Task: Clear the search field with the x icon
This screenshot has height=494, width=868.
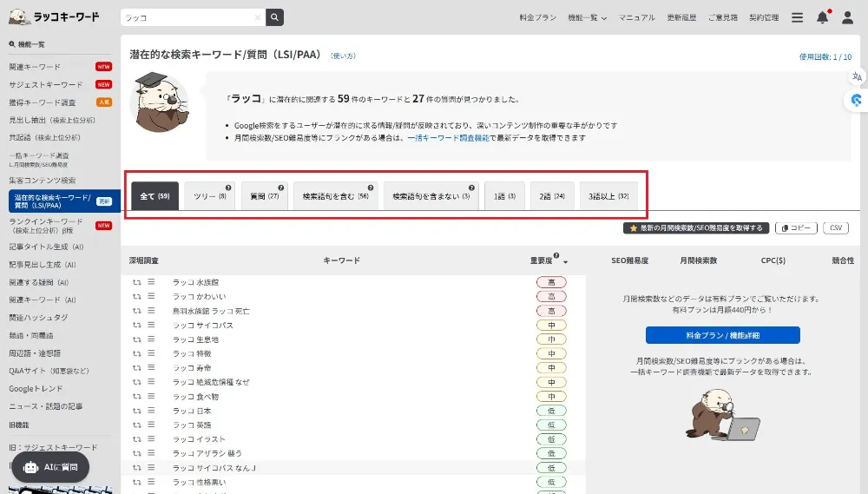Action: tap(258, 17)
